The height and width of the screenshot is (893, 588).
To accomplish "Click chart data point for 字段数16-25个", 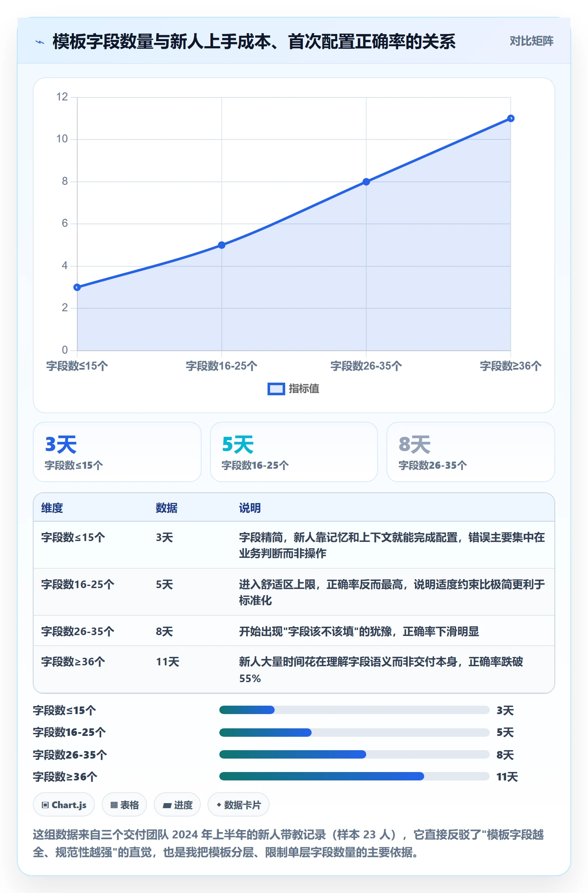I will [x=222, y=245].
